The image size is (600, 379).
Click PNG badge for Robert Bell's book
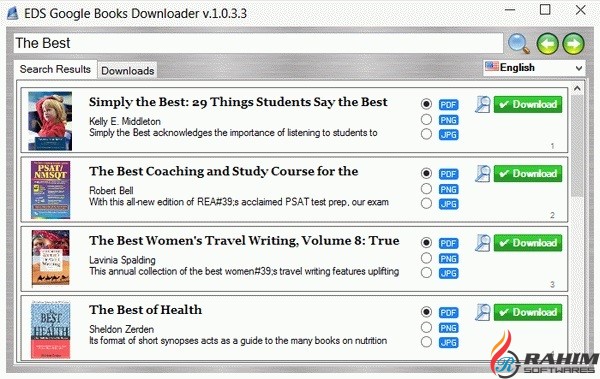pos(448,189)
